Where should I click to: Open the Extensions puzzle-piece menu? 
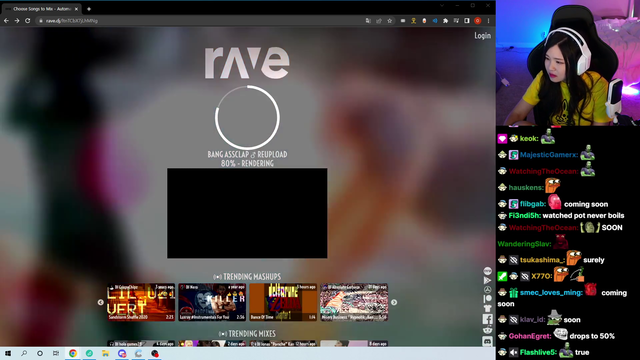click(x=445, y=21)
